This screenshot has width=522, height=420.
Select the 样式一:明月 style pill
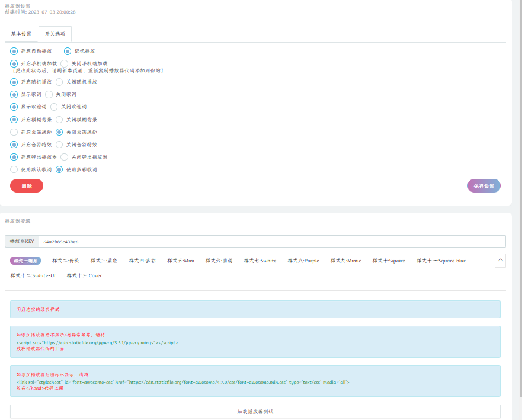coord(25,261)
